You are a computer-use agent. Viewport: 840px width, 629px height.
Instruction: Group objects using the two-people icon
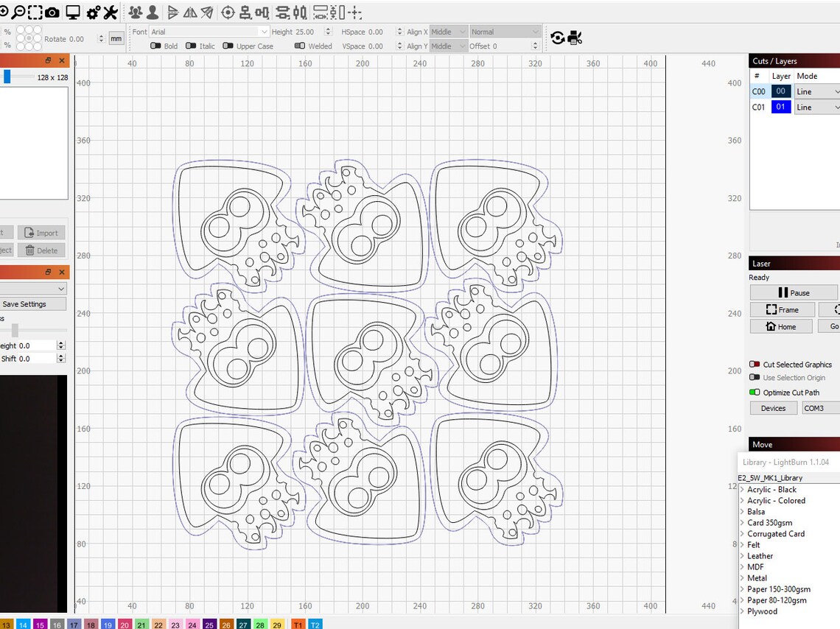[x=135, y=12]
